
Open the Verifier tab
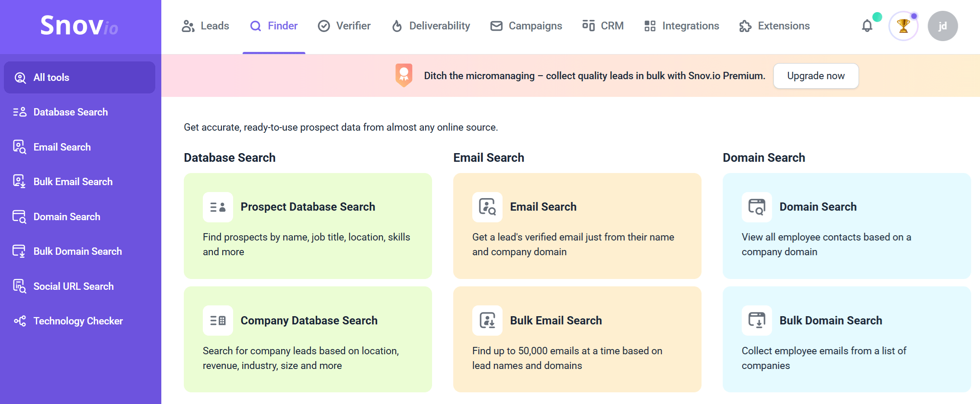pyautogui.click(x=344, y=26)
